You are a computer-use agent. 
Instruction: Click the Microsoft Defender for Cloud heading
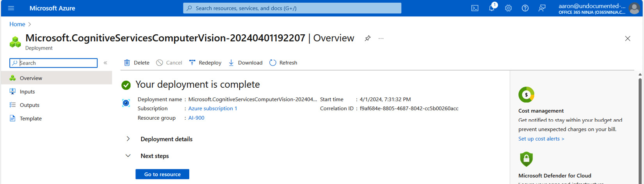pos(555,176)
